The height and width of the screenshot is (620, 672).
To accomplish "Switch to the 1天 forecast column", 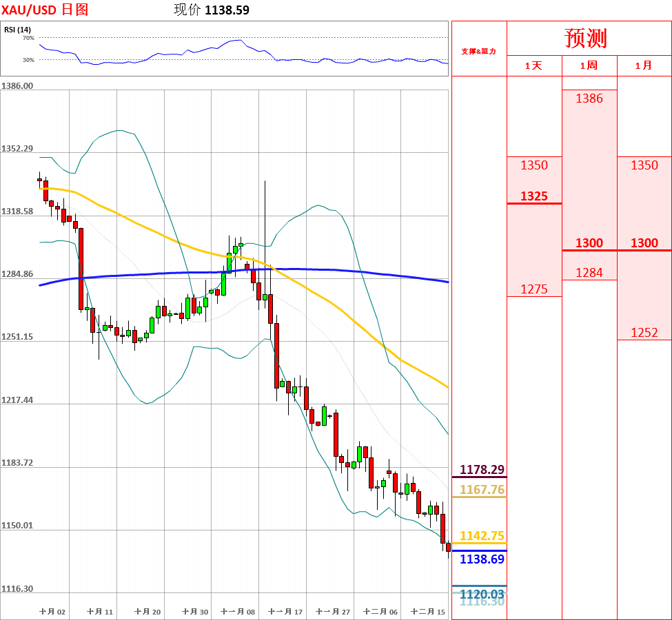I will [x=533, y=66].
